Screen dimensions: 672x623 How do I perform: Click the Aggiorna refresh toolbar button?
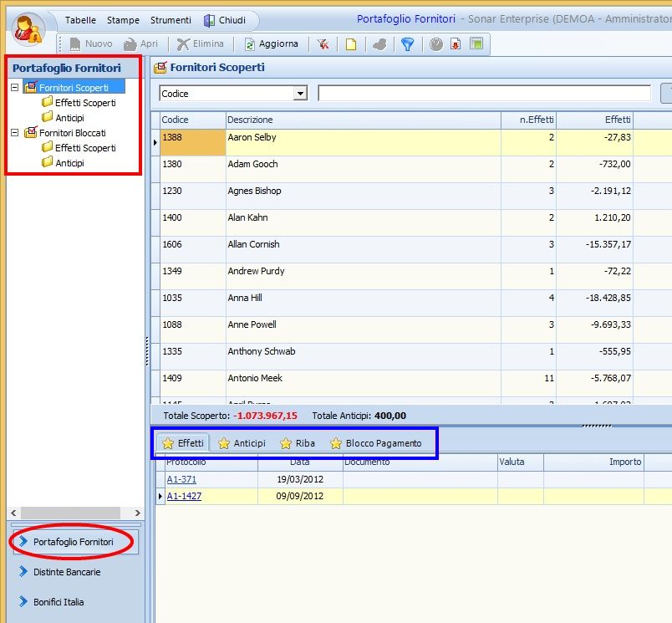click(x=271, y=44)
